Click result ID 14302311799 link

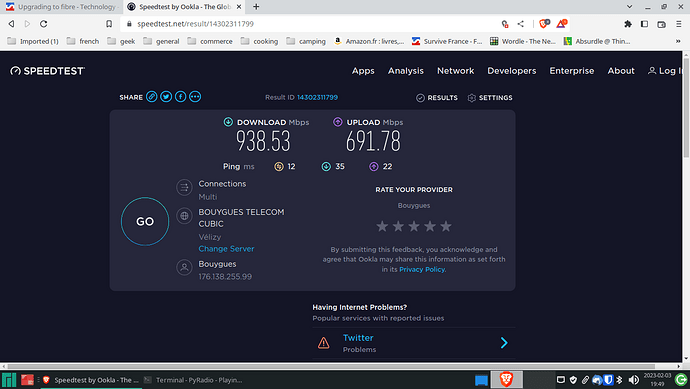coord(317,97)
